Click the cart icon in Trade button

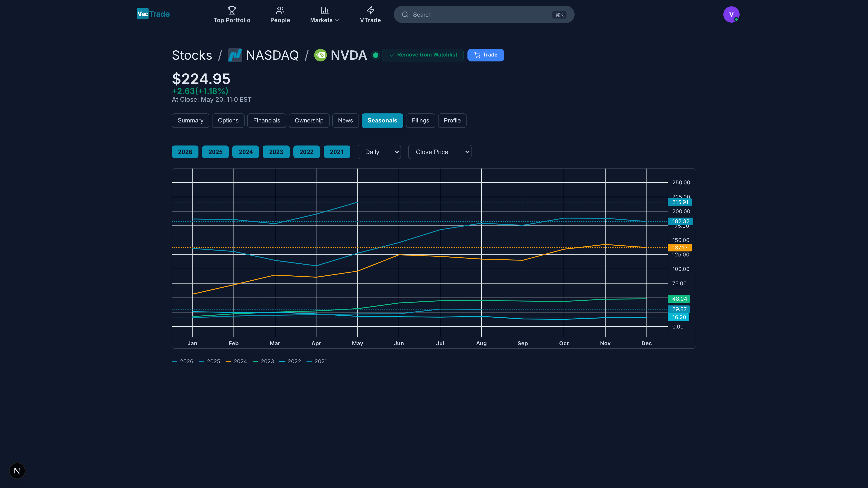click(x=477, y=55)
